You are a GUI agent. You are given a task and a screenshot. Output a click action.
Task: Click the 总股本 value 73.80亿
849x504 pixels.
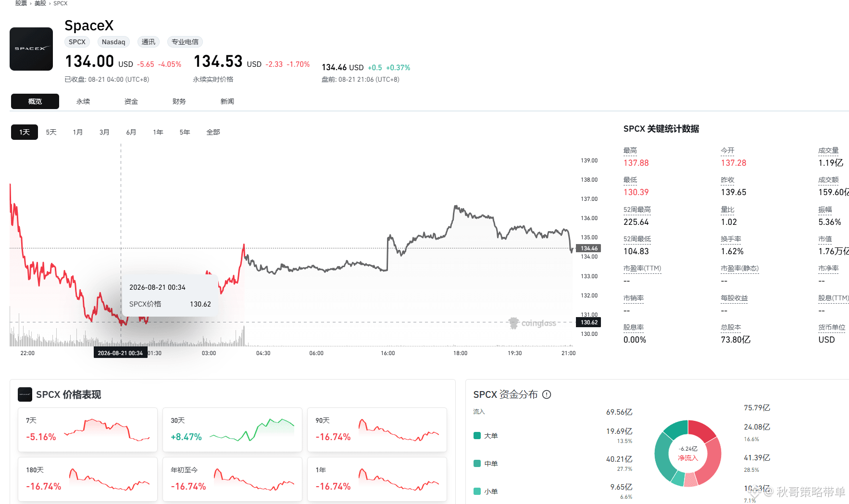736,340
